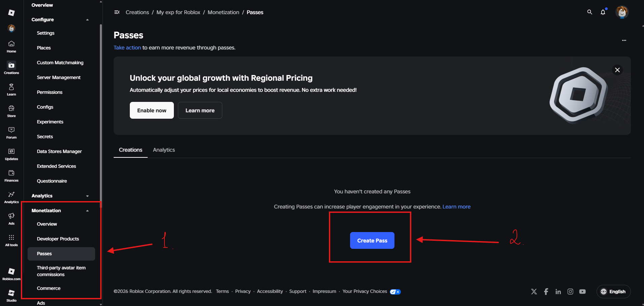Open Roblox Instagram page
Image resolution: width=644 pixels, height=306 pixels.
[570, 292]
